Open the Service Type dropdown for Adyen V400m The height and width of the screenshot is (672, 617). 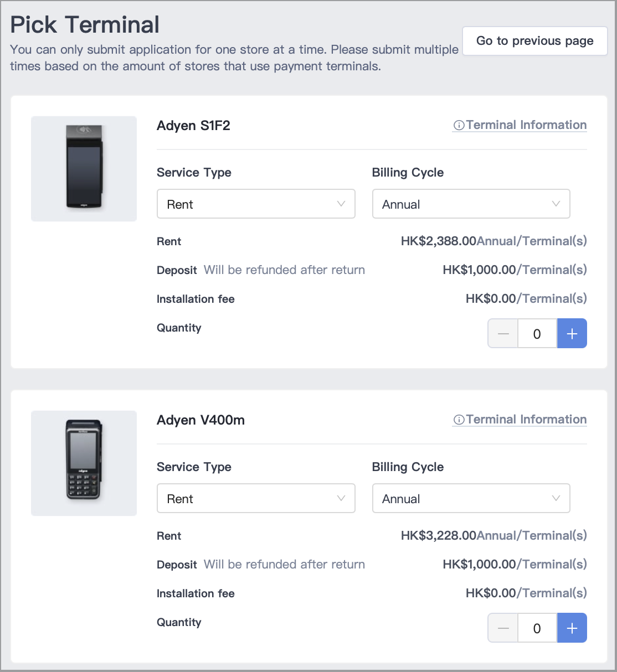tap(256, 498)
